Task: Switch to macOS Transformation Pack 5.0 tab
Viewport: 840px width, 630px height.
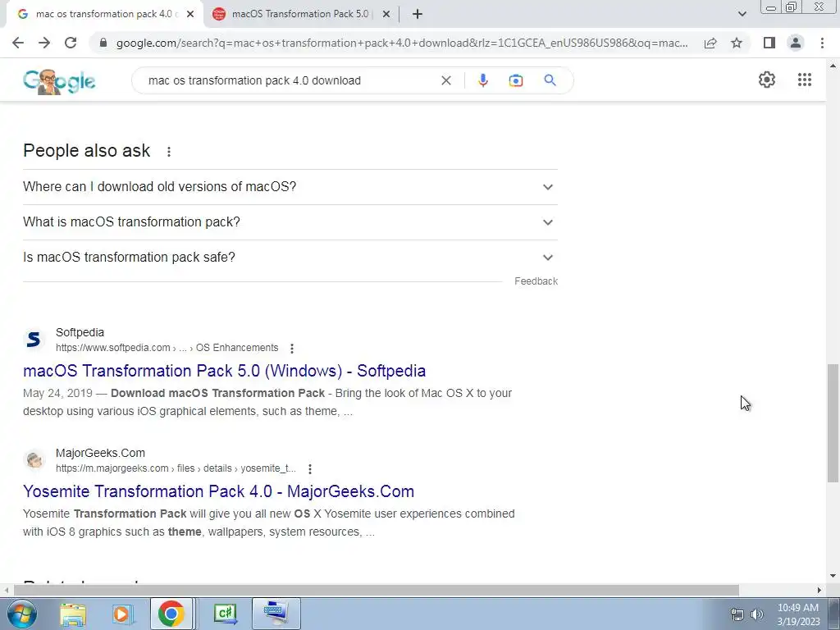Action: (300, 14)
